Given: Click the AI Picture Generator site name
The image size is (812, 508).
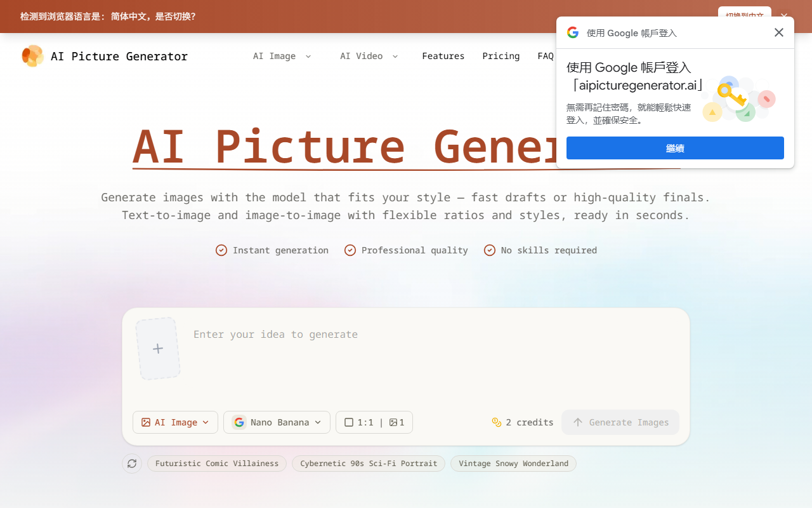Looking at the screenshot, I should pyautogui.click(x=119, y=56).
